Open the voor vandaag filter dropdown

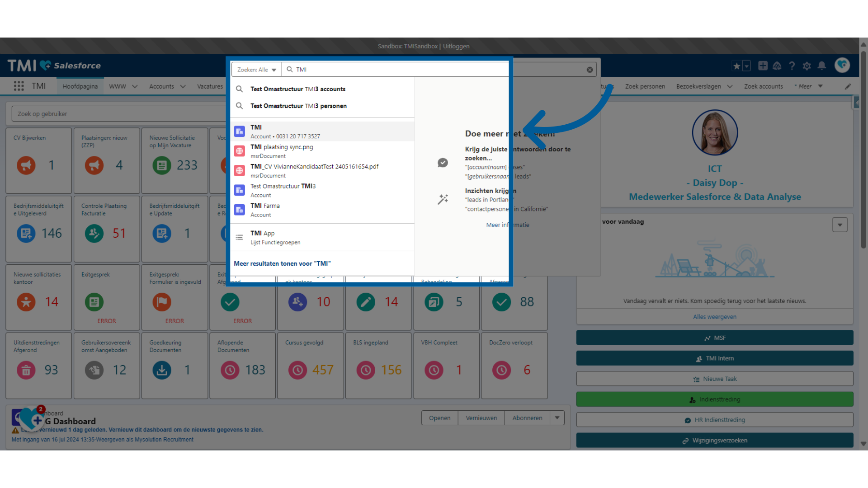pos(840,225)
